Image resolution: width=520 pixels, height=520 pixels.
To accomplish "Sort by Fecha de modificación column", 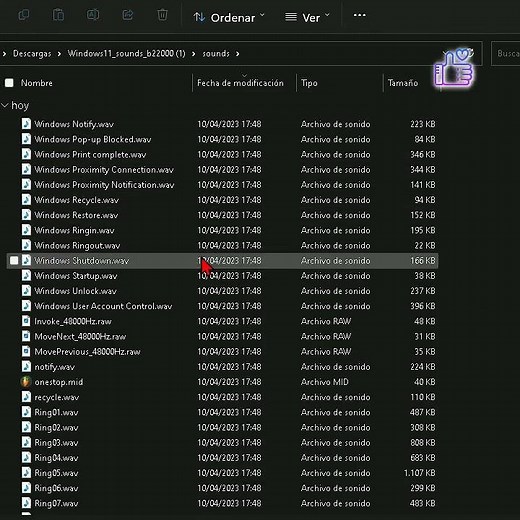I will coord(240,83).
